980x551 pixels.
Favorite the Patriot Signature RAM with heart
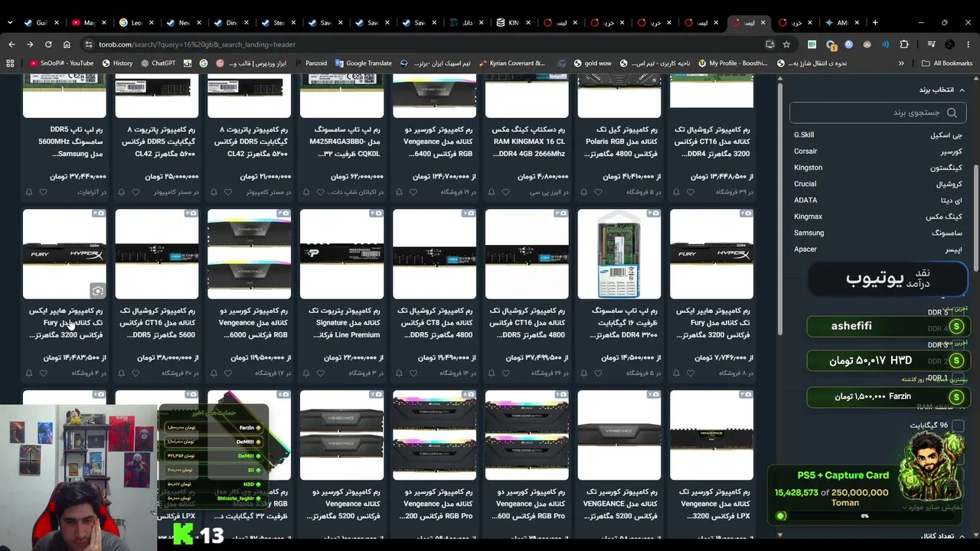(320, 373)
